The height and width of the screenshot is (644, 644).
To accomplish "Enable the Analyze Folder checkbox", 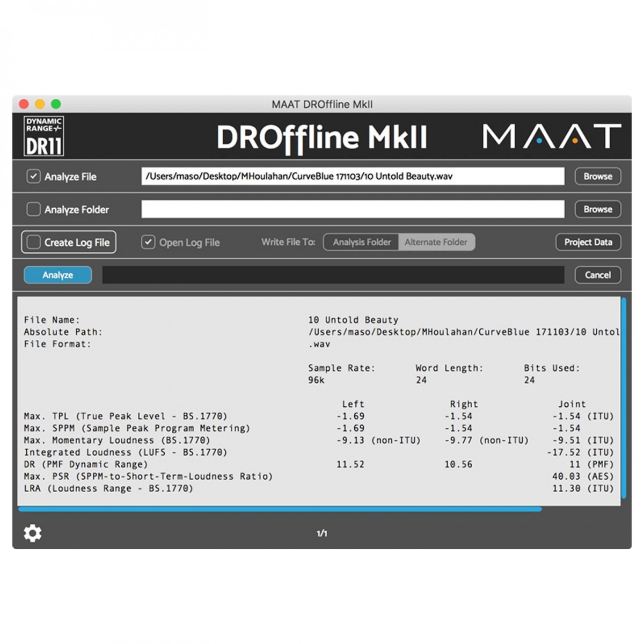I will pyautogui.click(x=33, y=209).
